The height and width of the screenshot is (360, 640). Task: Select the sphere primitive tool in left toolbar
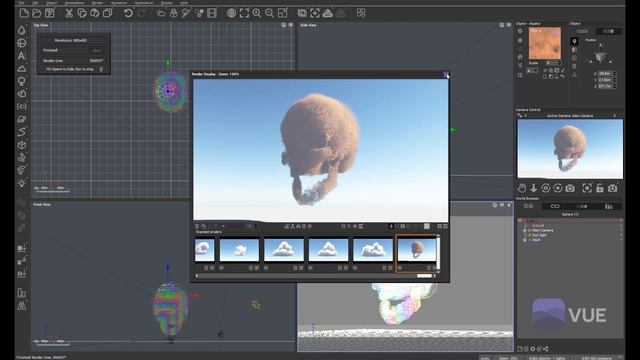coord(22,43)
